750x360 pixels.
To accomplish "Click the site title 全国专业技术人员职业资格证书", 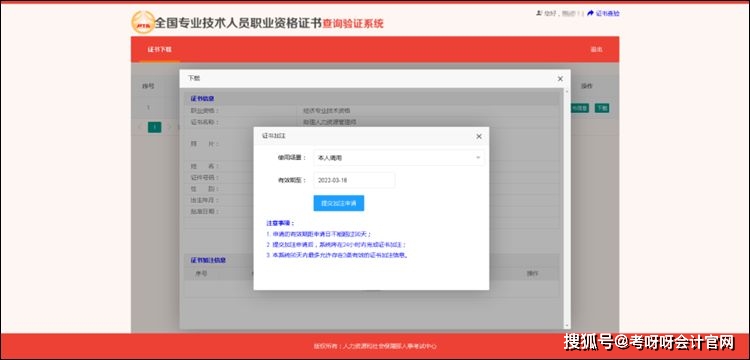I will [x=238, y=23].
